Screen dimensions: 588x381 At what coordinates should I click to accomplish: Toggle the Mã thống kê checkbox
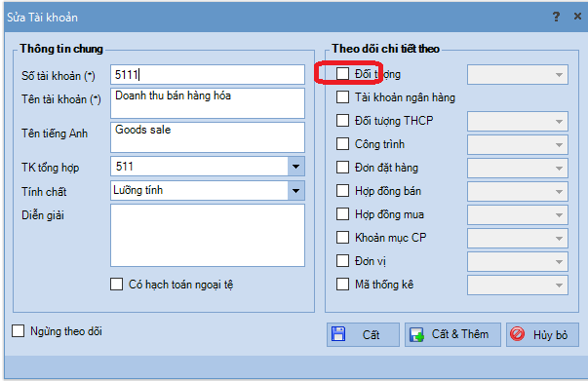point(342,284)
